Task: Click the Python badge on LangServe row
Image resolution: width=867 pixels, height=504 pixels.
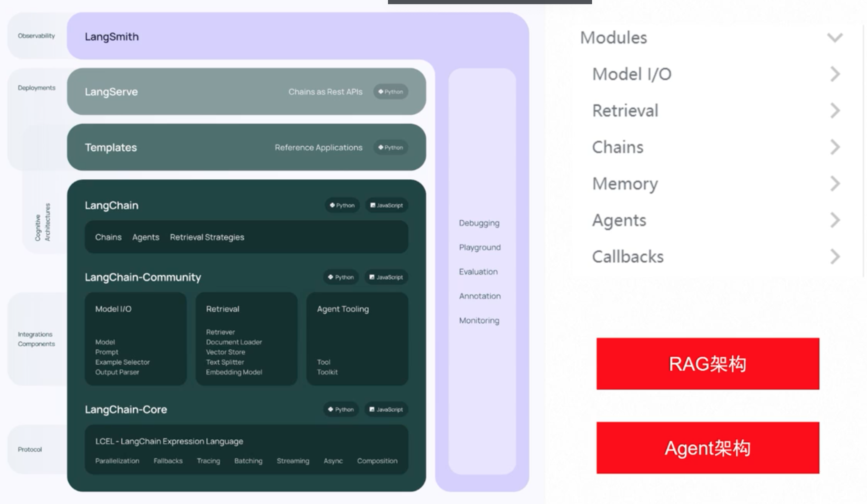Action: (390, 92)
